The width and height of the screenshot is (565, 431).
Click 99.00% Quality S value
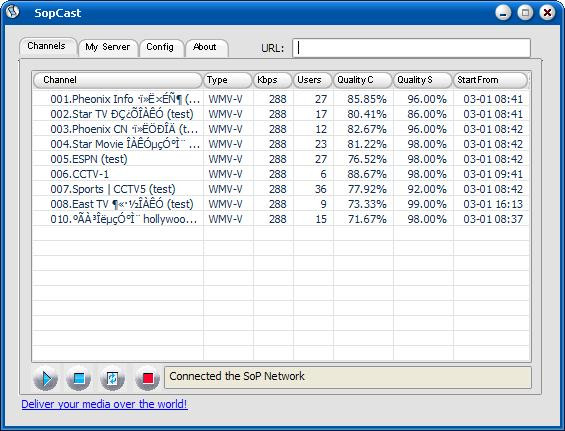[x=427, y=204]
